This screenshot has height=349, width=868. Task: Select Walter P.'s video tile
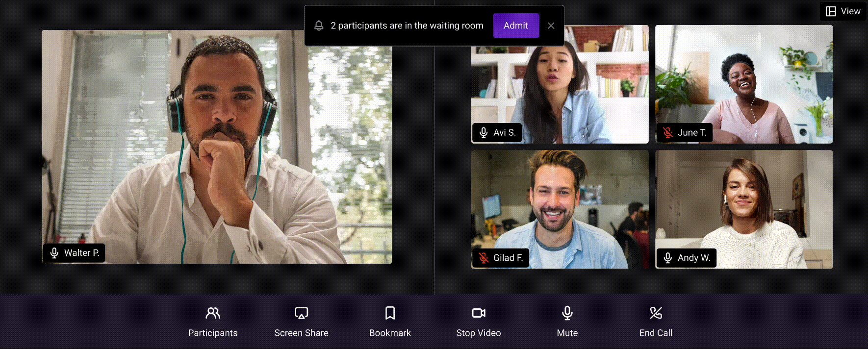[217, 147]
